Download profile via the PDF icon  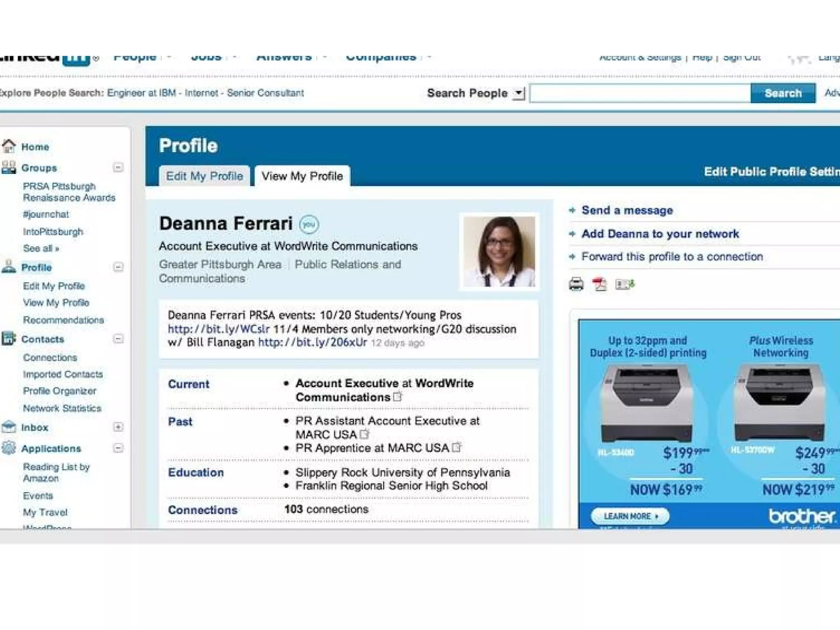click(600, 284)
